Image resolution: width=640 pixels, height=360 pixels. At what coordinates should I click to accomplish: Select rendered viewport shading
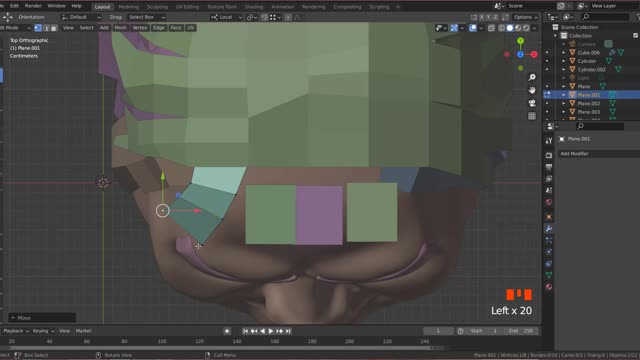(526, 28)
